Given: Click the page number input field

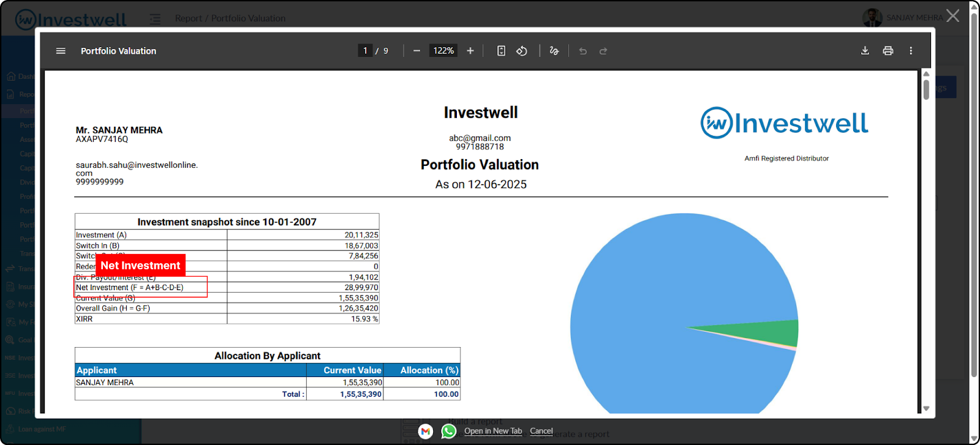Looking at the screenshot, I should [x=365, y=51].
